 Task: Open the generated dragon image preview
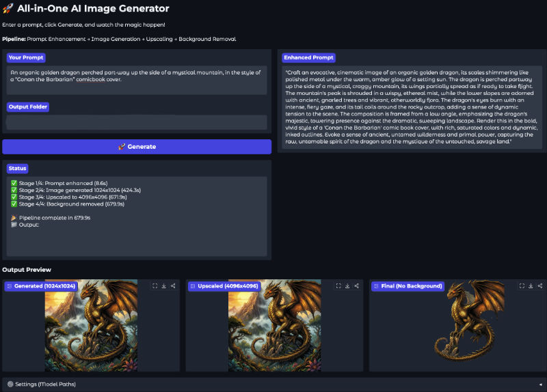91,328
